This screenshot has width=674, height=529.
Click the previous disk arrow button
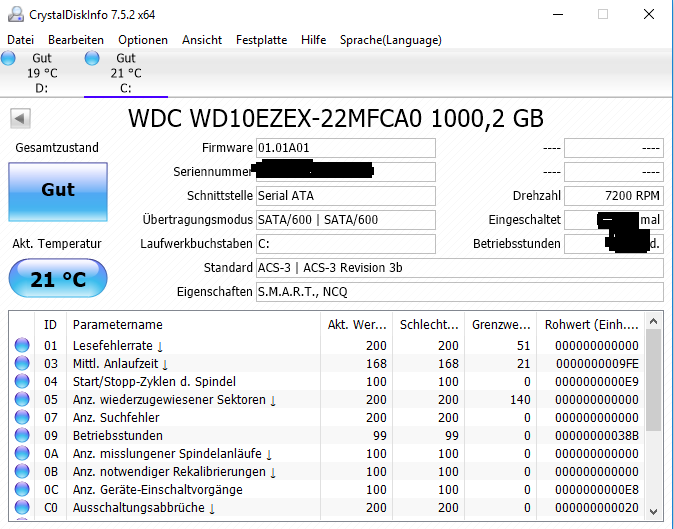point(20,118)
